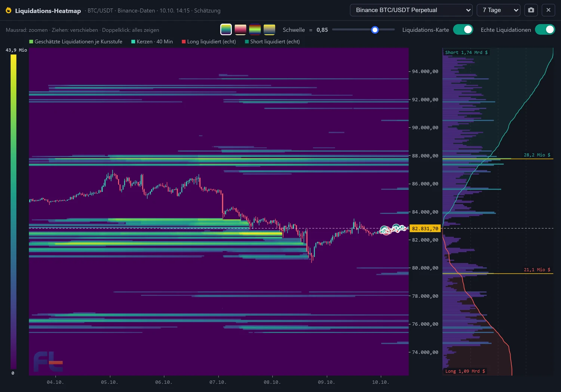Click the liquidation bubble cluster near current price
Viewport: 561px width, 392px height.
393,229
